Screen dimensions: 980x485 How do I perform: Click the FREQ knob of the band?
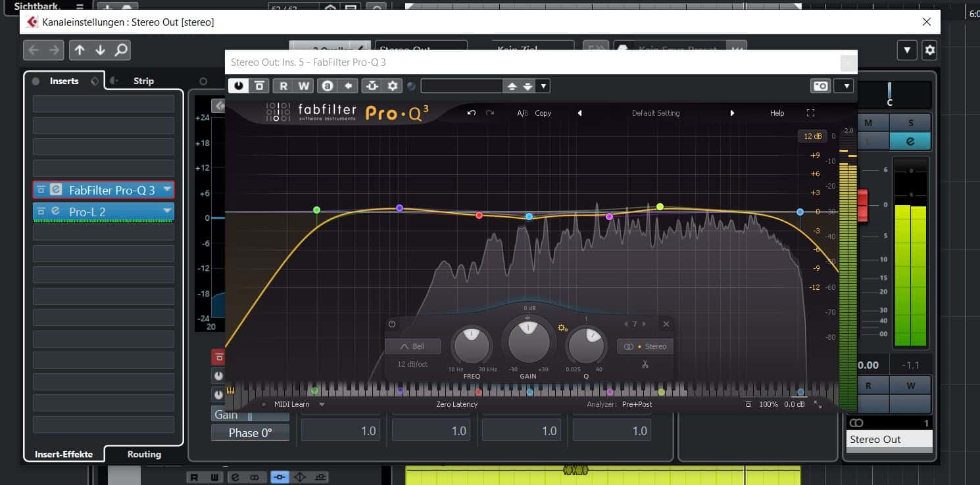pos(472,345)
